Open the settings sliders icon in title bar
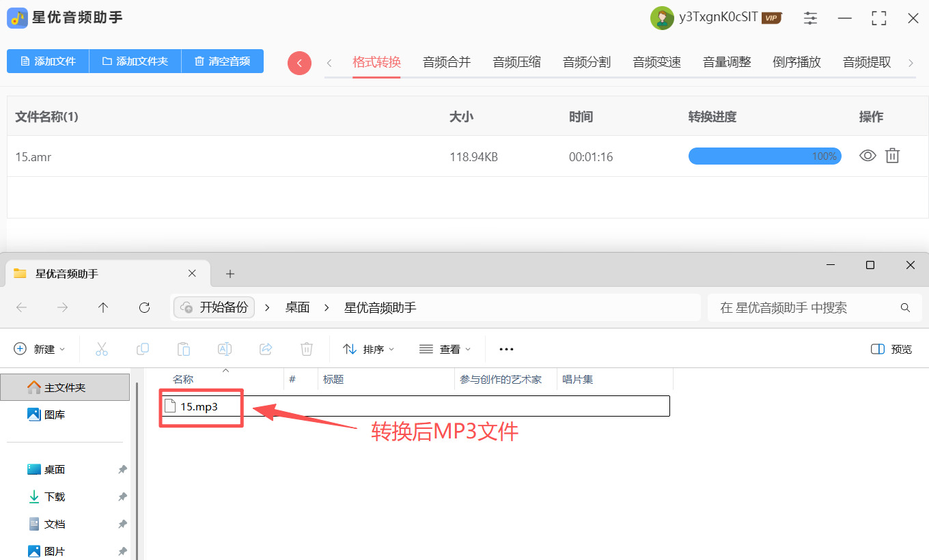The image size is (929, 560). (x=810, y=18)
